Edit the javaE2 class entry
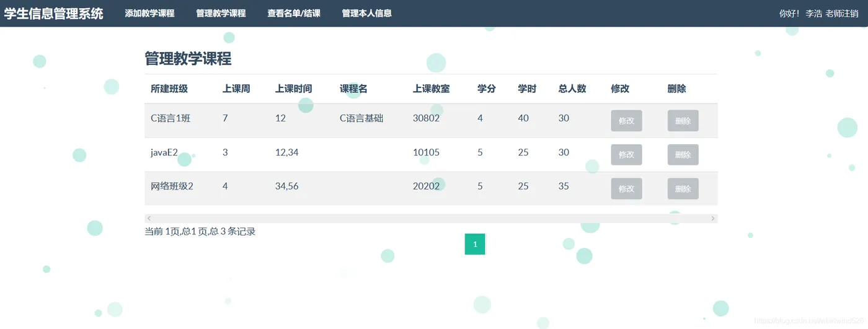This screenshot has height=329, width=868. [626, 155]
